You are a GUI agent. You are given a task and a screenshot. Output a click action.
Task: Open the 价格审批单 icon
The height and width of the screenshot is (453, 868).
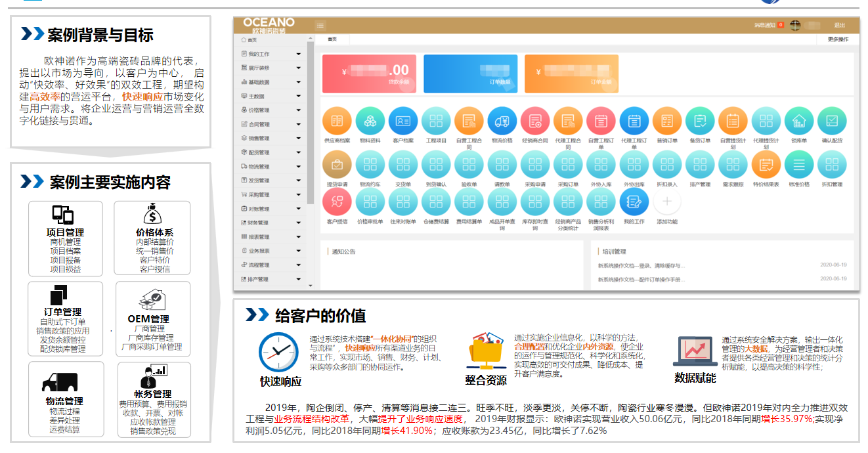pyautogui.click(x=370, y=202)
